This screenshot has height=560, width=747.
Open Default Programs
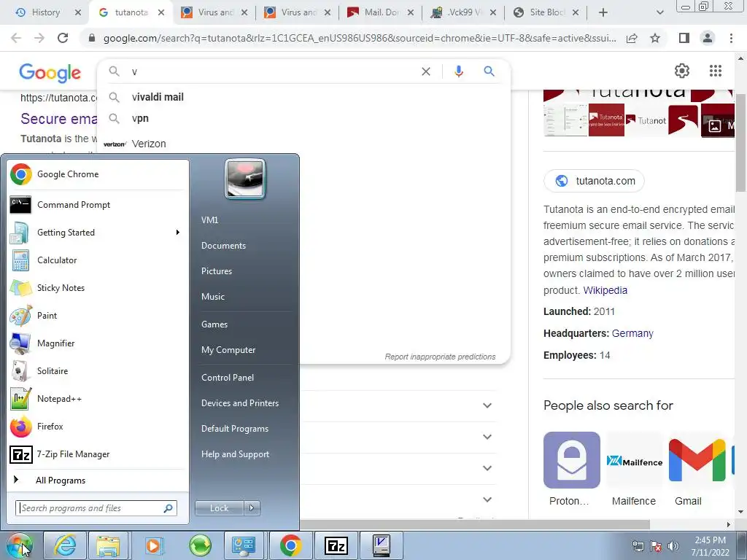(235, 429)
